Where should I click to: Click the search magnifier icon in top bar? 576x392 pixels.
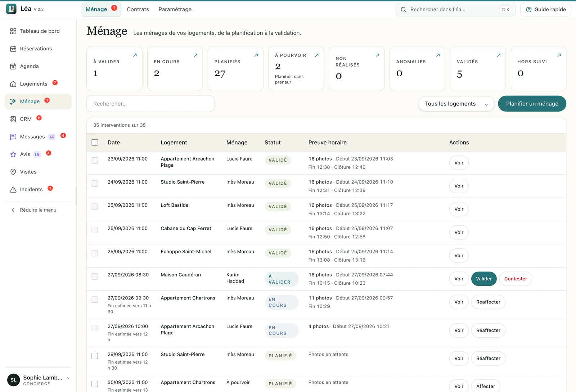click(x=404, y=10)
